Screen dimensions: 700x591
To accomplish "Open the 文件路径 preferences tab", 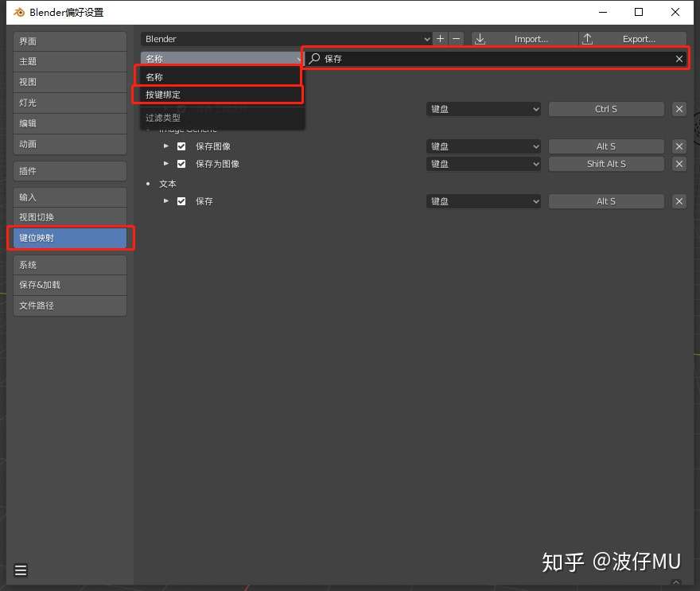I will [70, 305].
